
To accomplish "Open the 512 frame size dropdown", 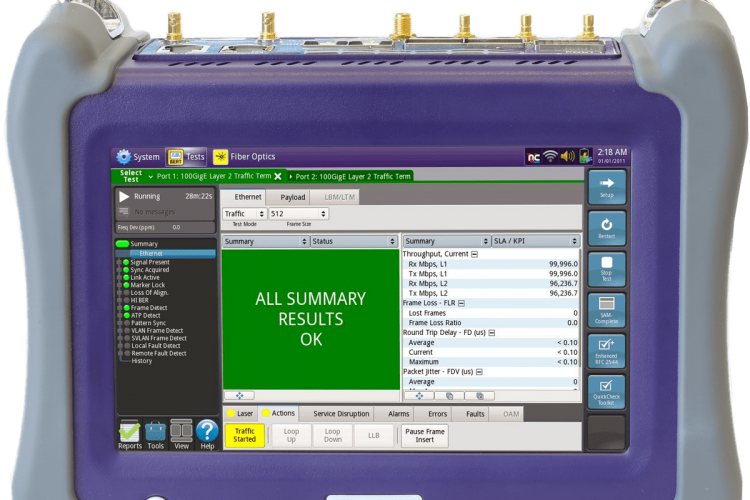I will pos(305,214).
